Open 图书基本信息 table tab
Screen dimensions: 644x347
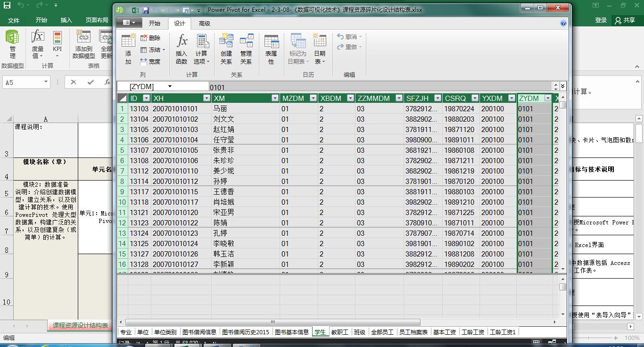(292, 332)
